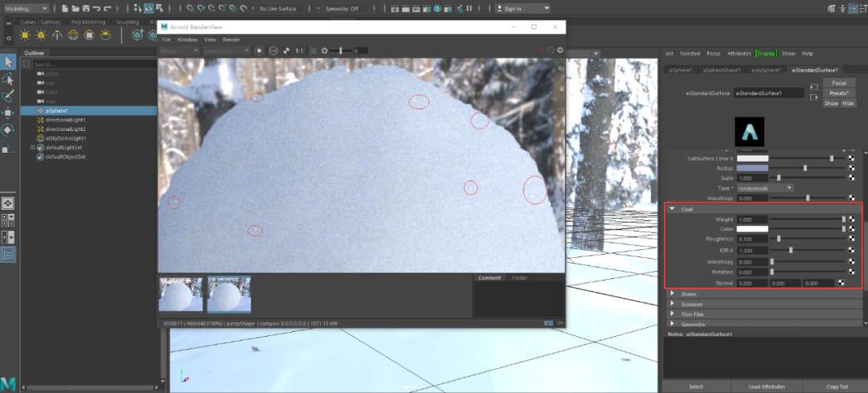Toggle Coat Color texture map checker button
Viewport: 868px width, 393px height.
click(x=851, y=229)
